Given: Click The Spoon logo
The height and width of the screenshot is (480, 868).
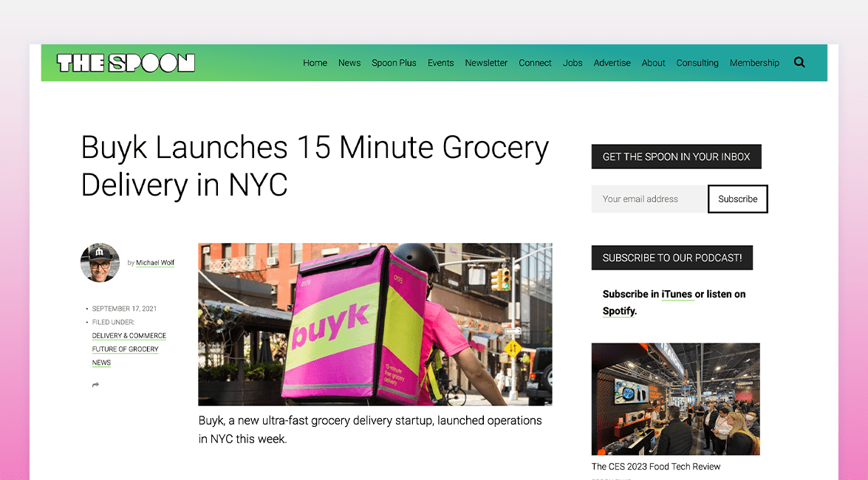Looking at the screenshot, I should [x=126, y=63].
